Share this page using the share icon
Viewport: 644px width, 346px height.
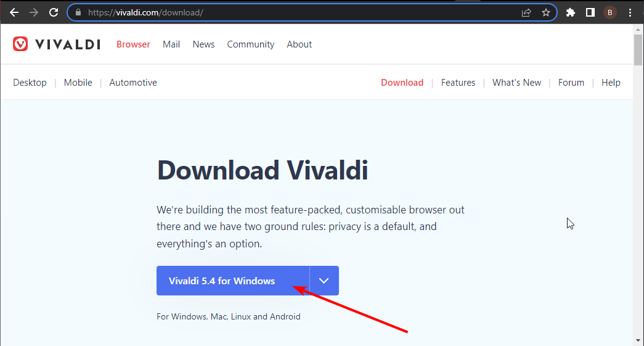point(526,13)
